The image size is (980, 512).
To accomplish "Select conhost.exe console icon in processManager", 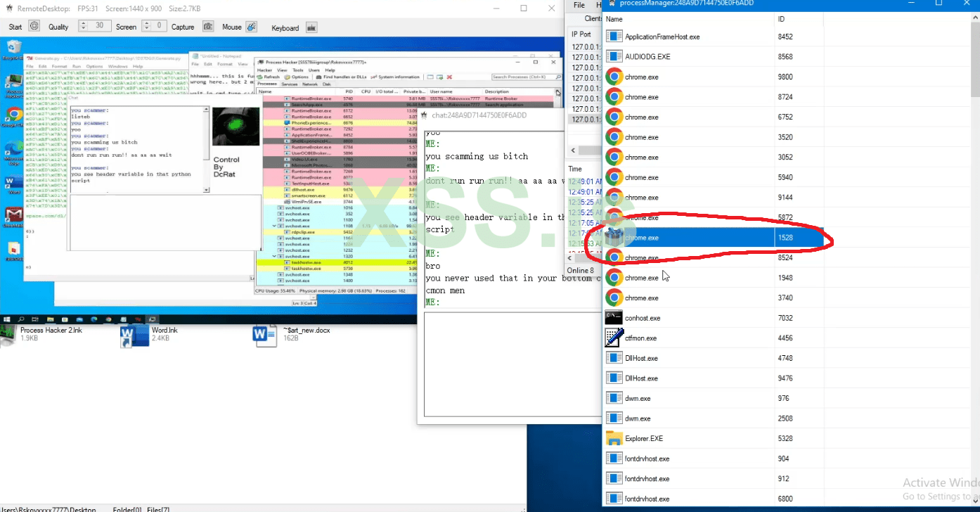I will click(x=614, y=318).
